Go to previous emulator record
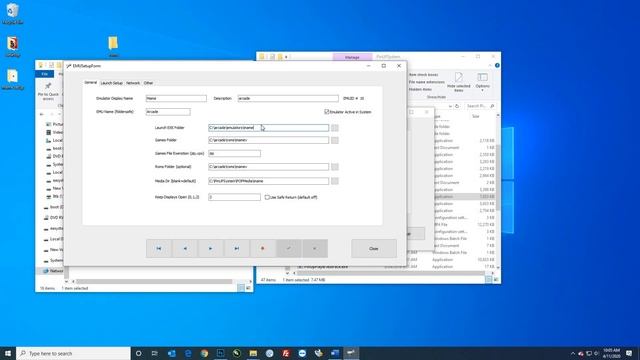This screenshot has height=360, width=640. [x=185, y=248]
